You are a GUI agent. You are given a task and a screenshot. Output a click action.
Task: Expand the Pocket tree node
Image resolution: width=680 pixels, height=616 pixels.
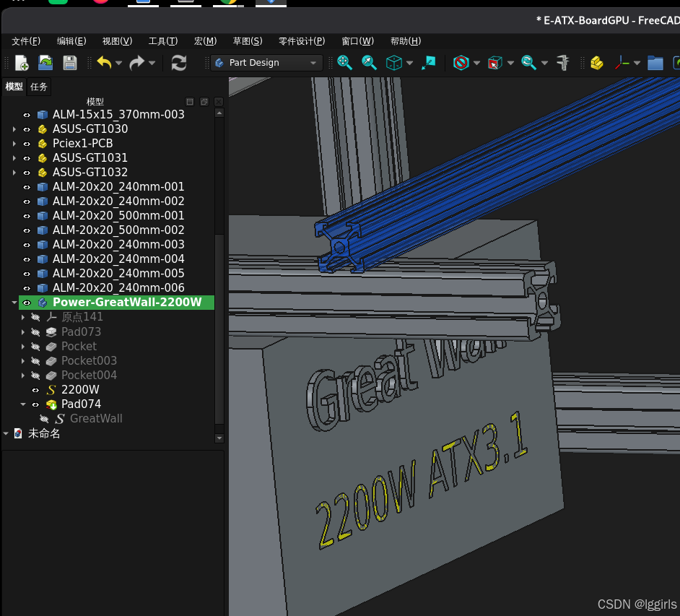click(23, 346)
